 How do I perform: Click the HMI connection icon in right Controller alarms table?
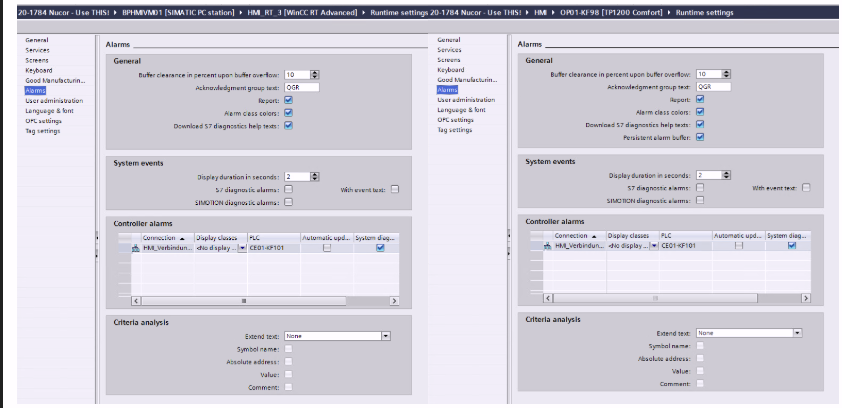pyautogui.click(x=548, y=245)
